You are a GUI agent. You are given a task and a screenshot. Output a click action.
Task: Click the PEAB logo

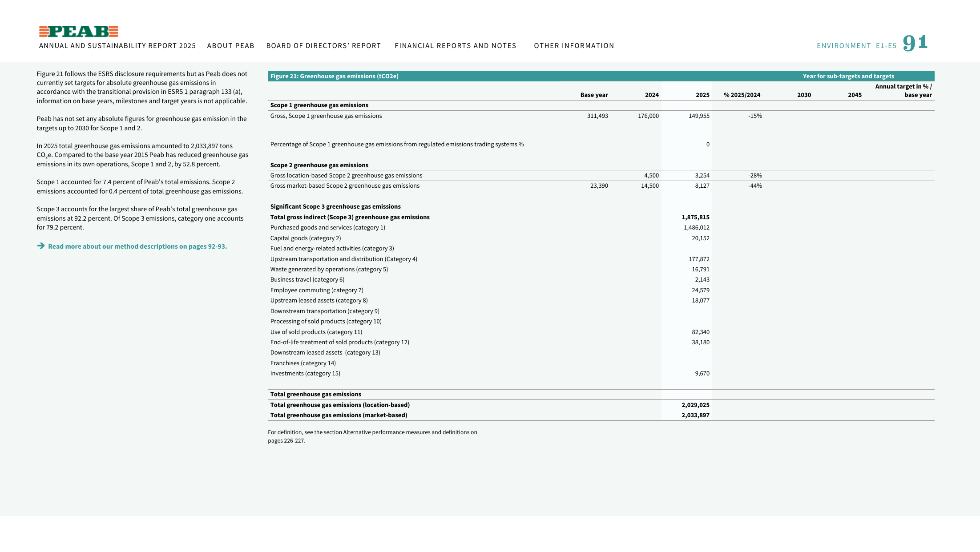(x=79, y=31)
